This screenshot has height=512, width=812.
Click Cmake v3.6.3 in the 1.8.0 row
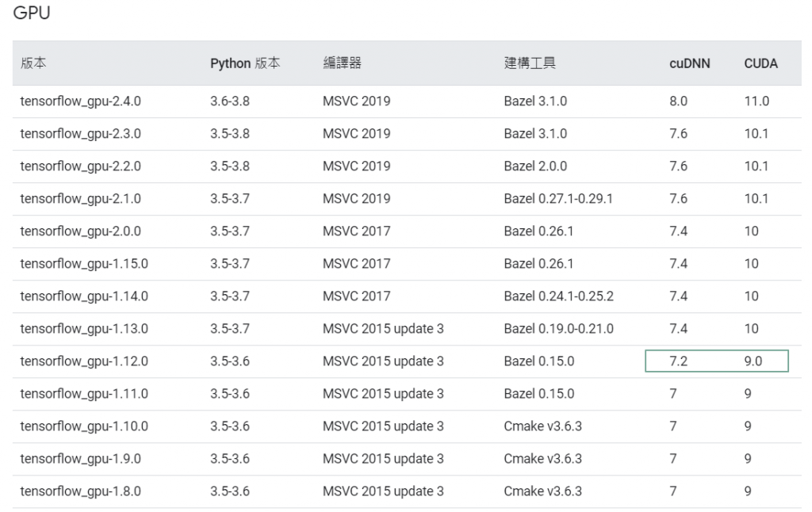[542, 492]
